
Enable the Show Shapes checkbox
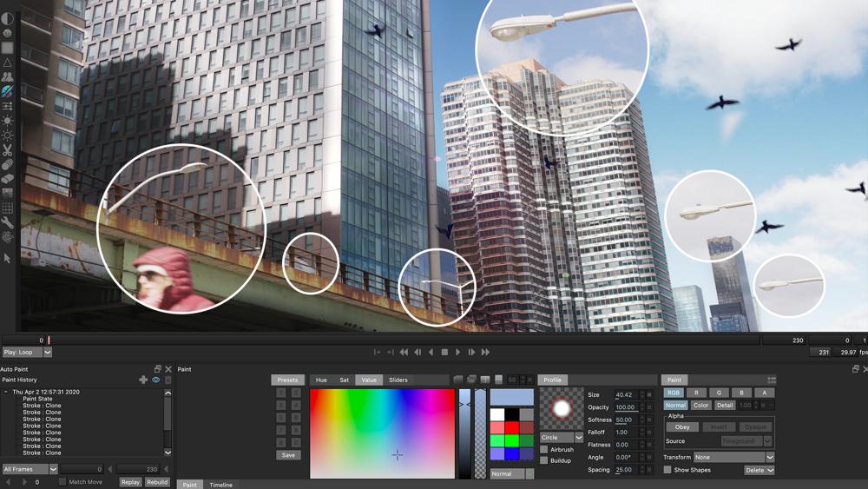[667, 470]
